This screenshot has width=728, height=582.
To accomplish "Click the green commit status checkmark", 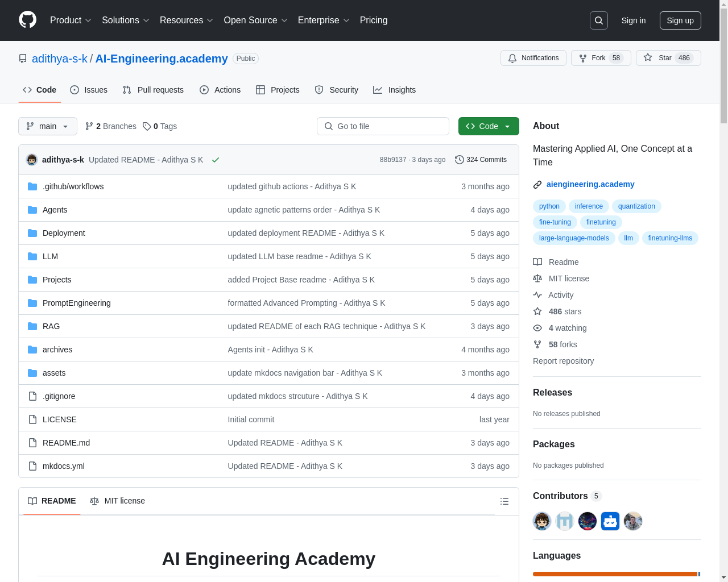I will pos(216,160).
